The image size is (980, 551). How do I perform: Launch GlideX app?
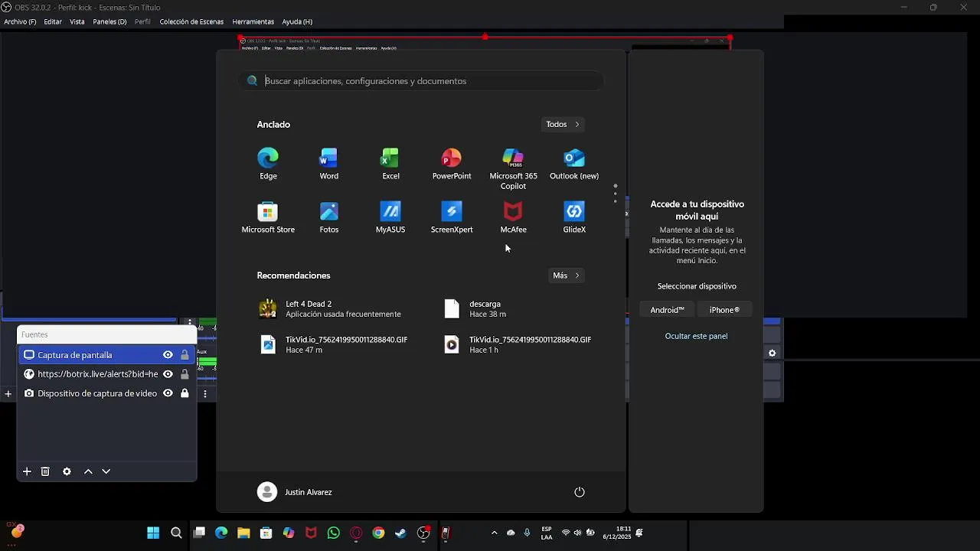(x=574, y=217)
